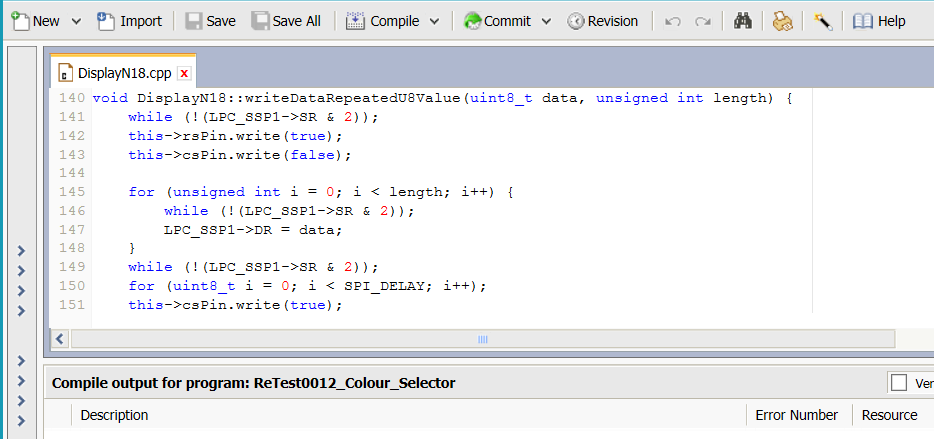The width and height of the screenshot is (934, 439).
Task: Close the DisplayN18.cpp tab
Action: coord(184,73)
